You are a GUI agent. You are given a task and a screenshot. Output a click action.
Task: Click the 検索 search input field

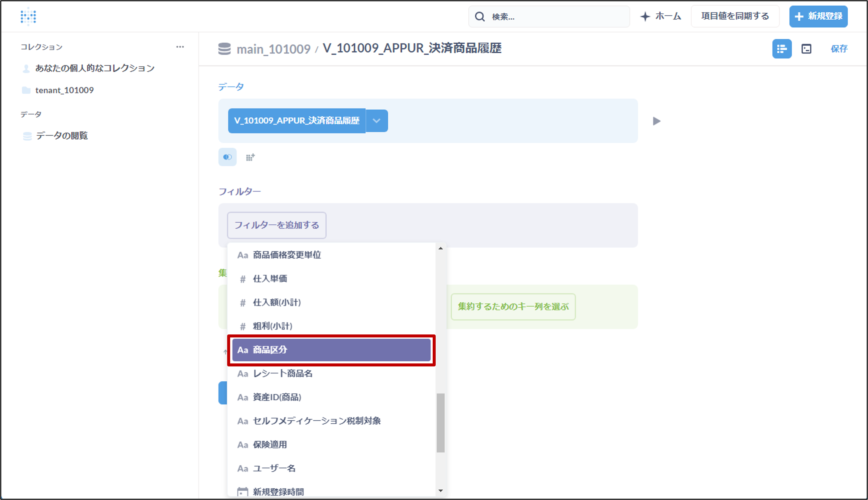coord(556,16)
